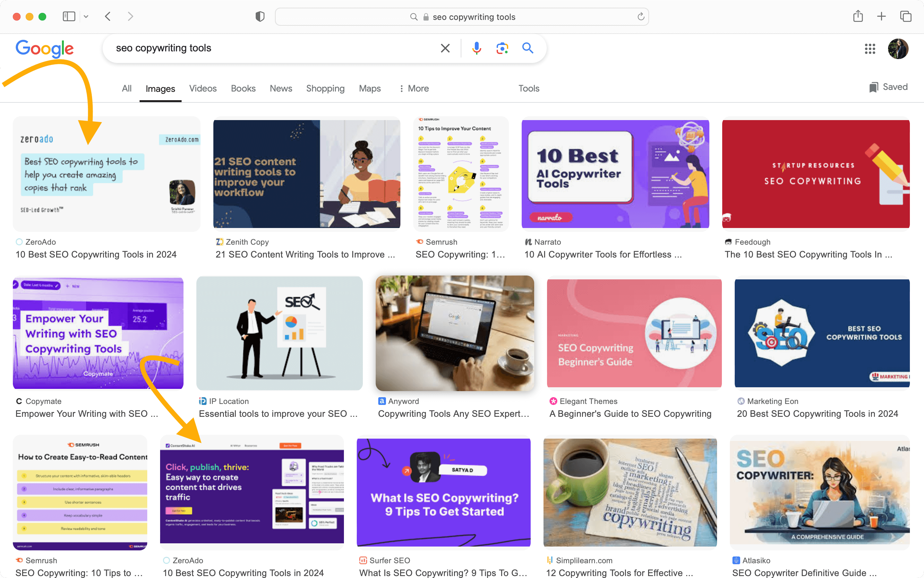Switch to the Books tab
The width and height of the screenshot is (924, 578).
click(243, 88)
